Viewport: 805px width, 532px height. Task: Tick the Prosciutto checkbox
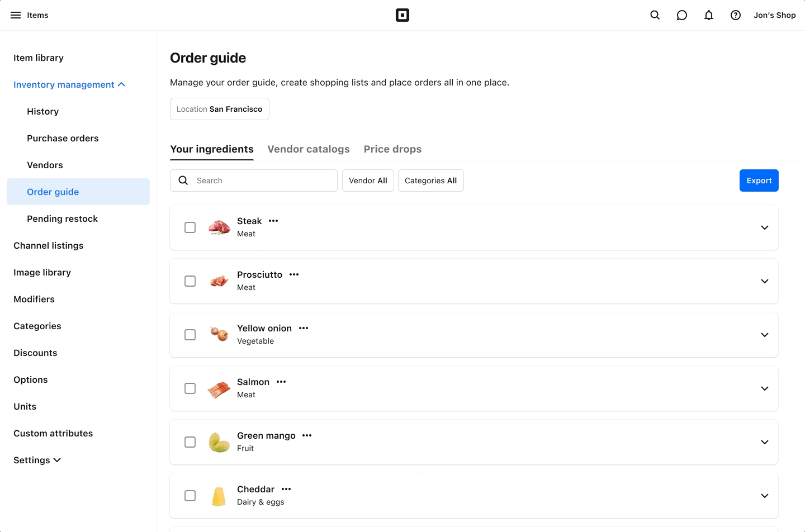190,281
